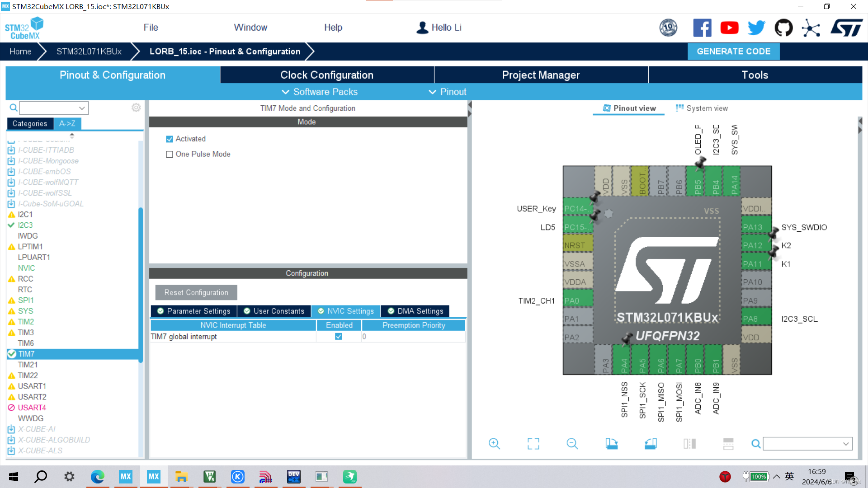Screen dimensions: 868x488
Task: Expand the Software Packs menu
Action: pyautogui.click(x=320, y=92)
